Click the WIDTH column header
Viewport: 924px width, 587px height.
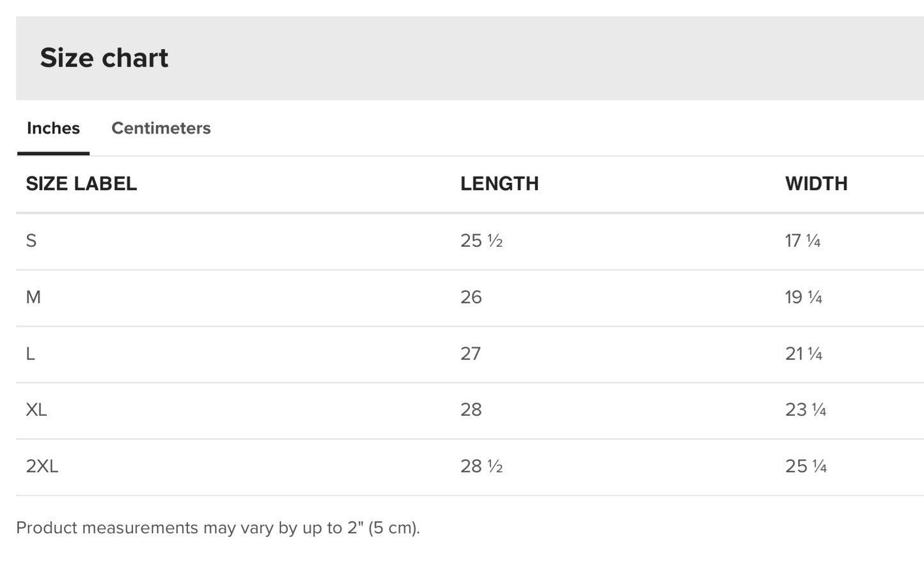pyautogui.click(x=816, y=184)
